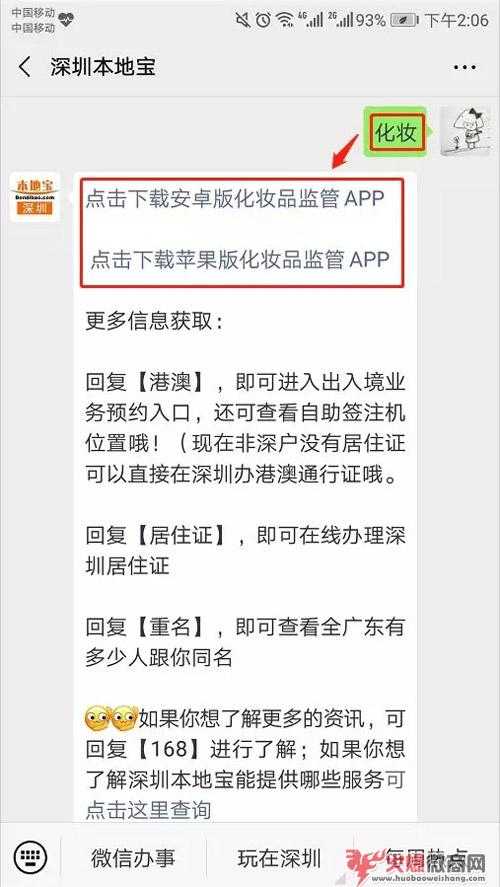Tap the Wi-Fi icon in status bar
The width and height of the screenshot is (500, 887).
tap(286, 20)
